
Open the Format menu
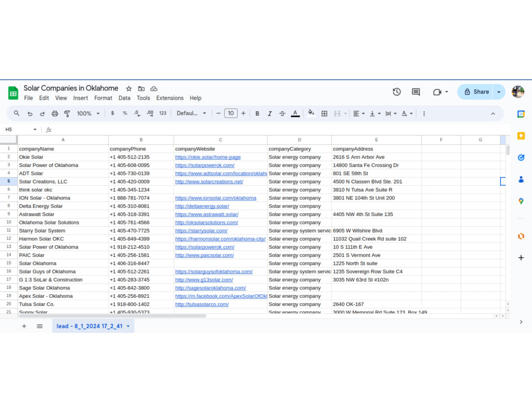(103, 98)
